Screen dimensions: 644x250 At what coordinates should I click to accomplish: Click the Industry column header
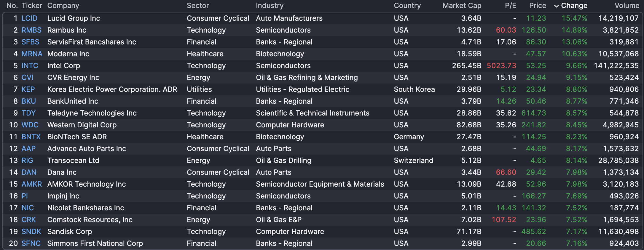click(x=270, y=6)
